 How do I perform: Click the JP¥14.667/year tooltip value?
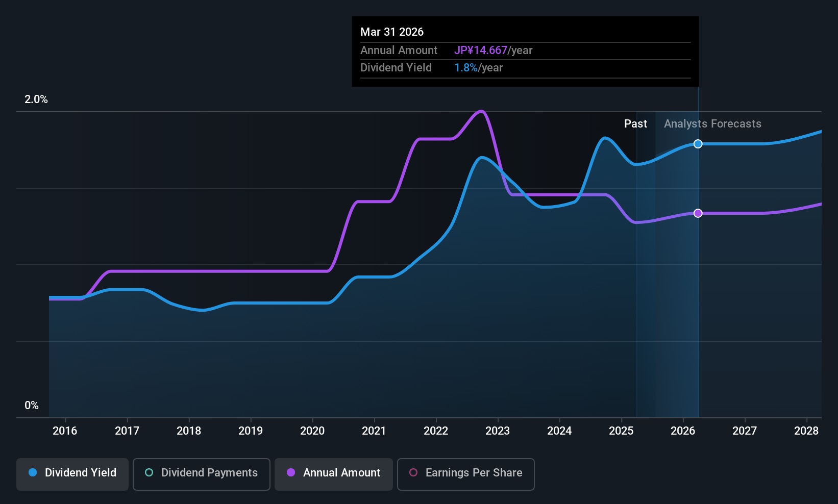click(494, 51)
